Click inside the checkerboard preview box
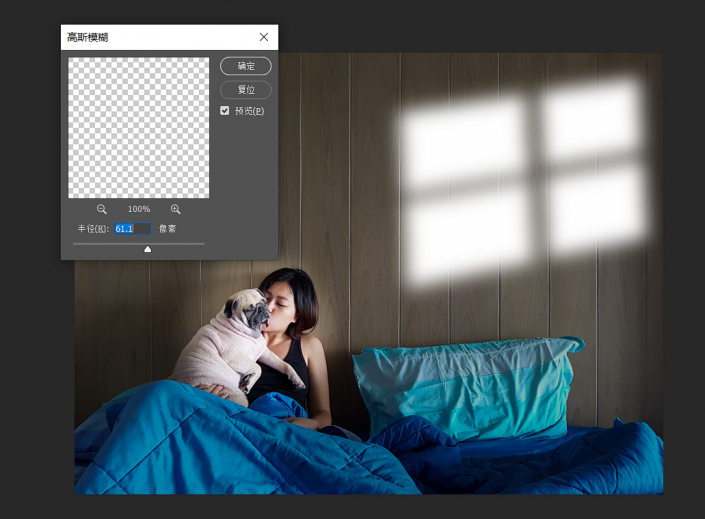 (138, 127)
